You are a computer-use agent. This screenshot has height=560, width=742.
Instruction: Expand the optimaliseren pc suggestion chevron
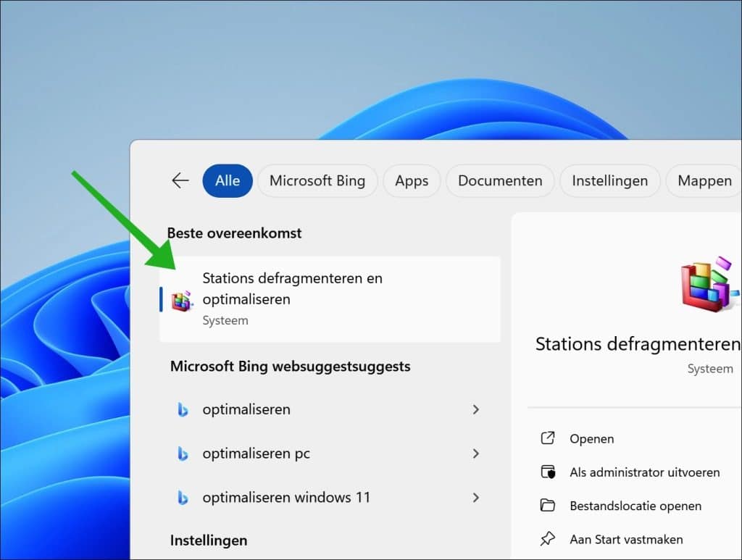click(476, 454)
